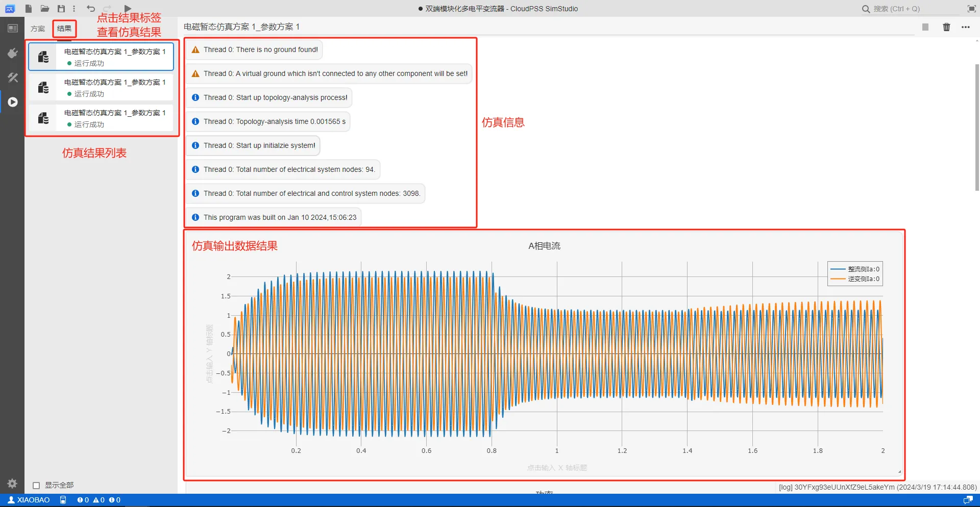Open the three-dots more options menu
The image size is (980, 507).
coord(966,27)
